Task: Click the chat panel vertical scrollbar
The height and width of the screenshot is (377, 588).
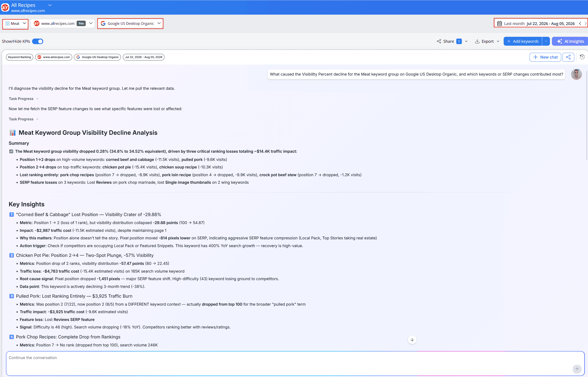Action: [587, 115]
